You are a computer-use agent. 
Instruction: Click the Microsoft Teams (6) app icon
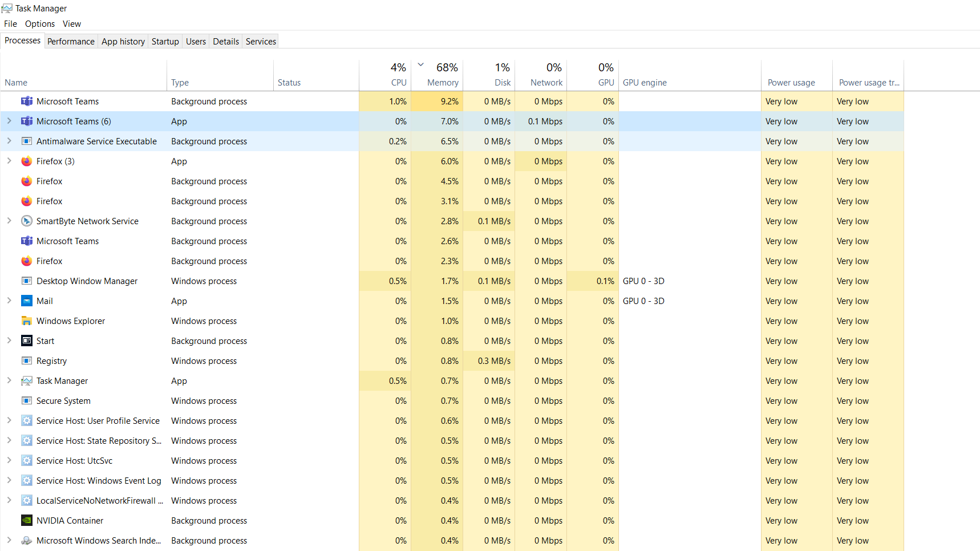(x=27, y=121)
